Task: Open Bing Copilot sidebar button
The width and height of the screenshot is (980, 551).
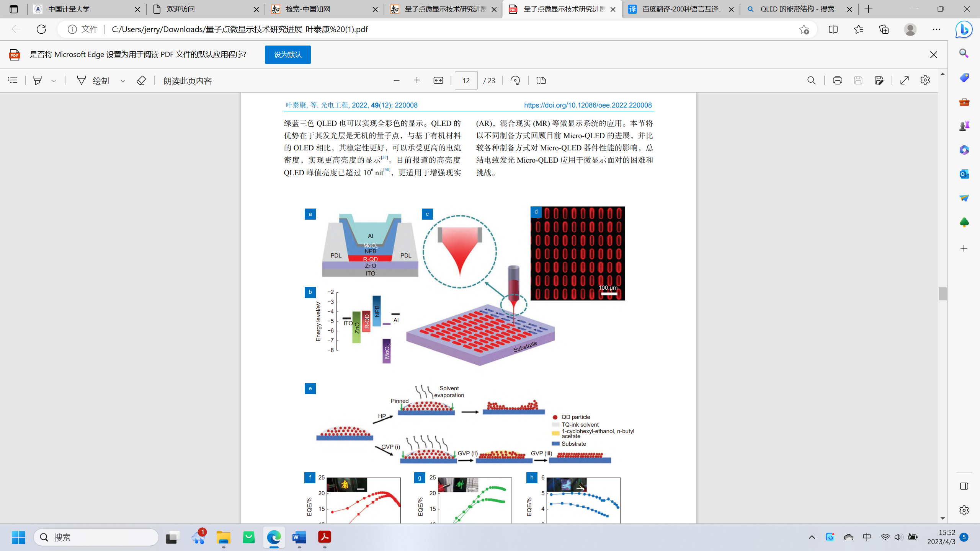Action: coord(964,29)
